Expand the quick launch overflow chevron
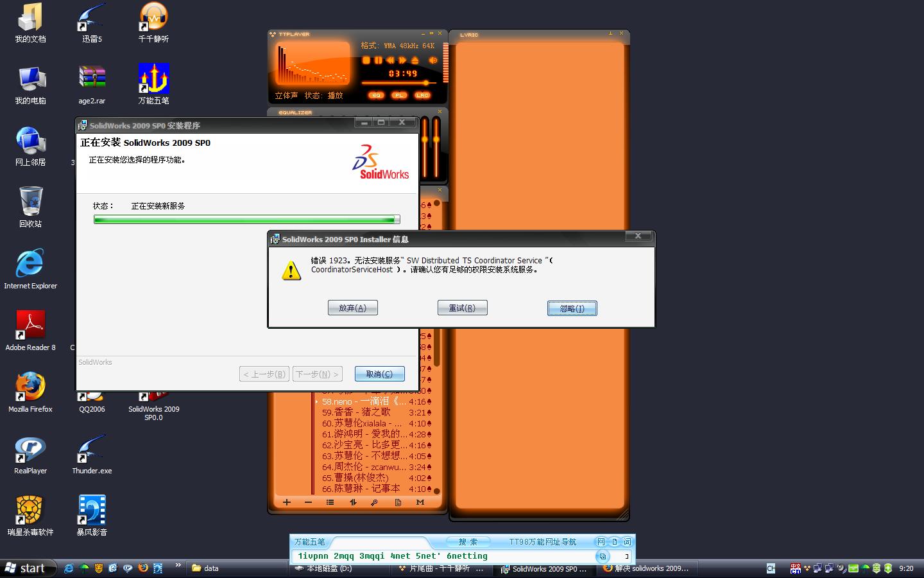Viewport: 924px width, 578px height. (178, 566)
